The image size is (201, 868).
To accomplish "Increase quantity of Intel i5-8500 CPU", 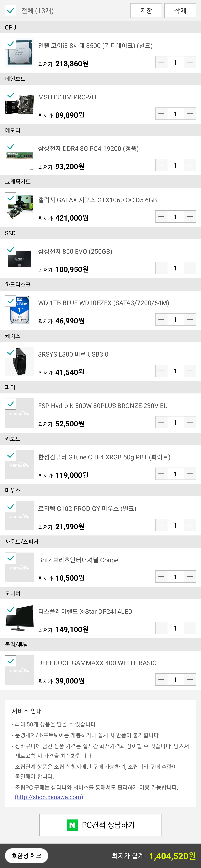I will (x=190, y=62).
